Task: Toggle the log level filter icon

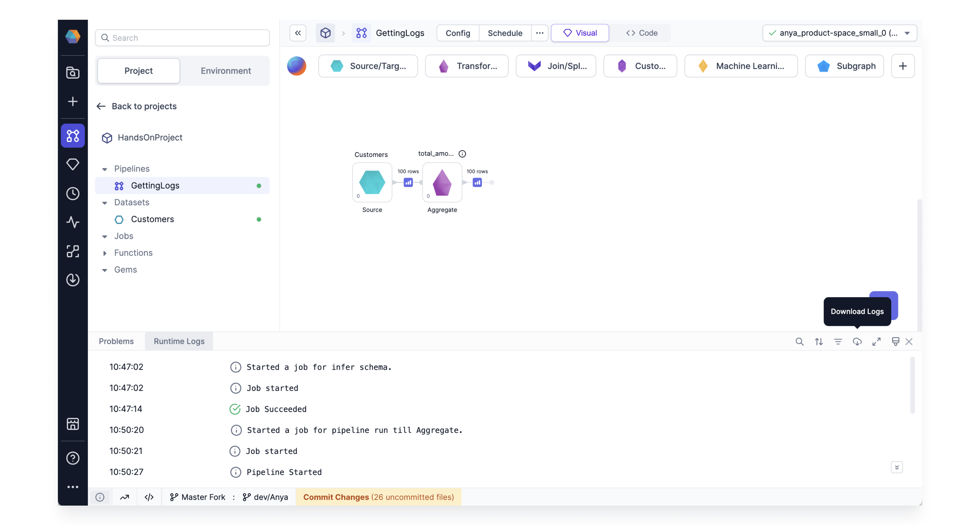Action: [838, 341]
